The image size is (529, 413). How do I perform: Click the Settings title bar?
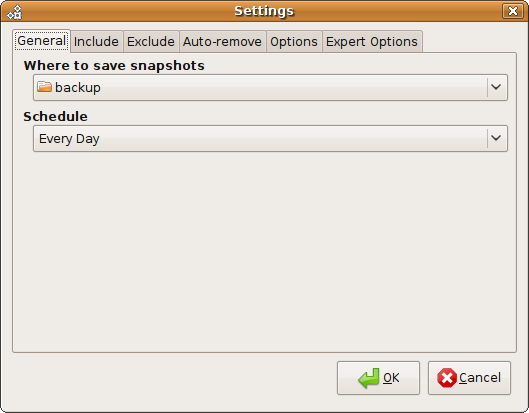[x=264, y=11]
